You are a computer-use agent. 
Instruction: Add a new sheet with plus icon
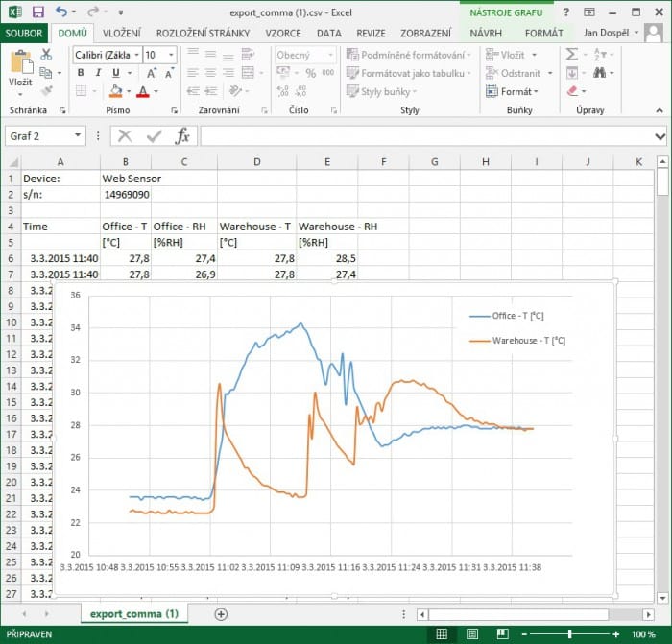coord(221,613)
